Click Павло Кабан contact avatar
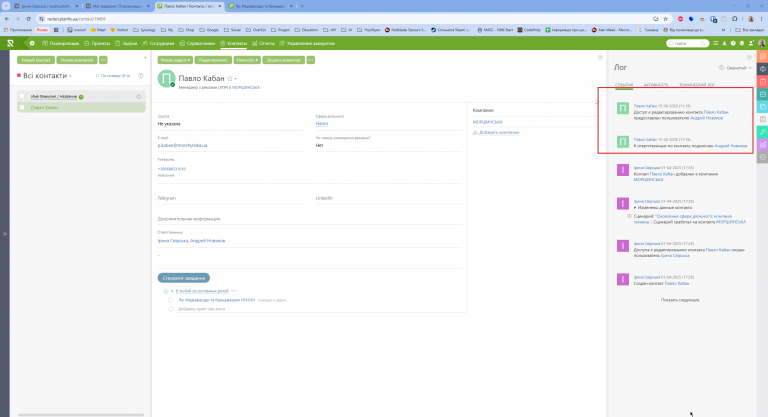768x417 pixels. tap(167, 78)
